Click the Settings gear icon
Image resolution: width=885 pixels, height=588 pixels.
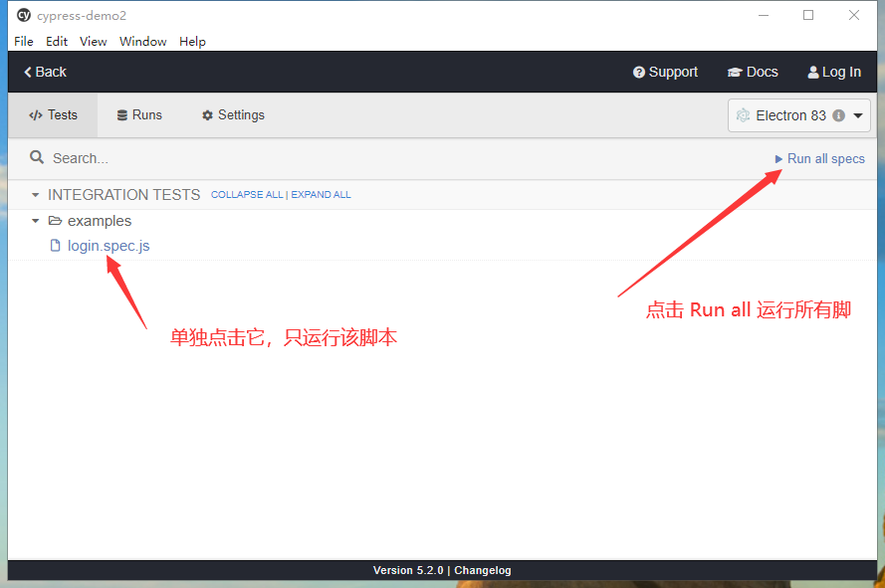click(x=207, y=115)
